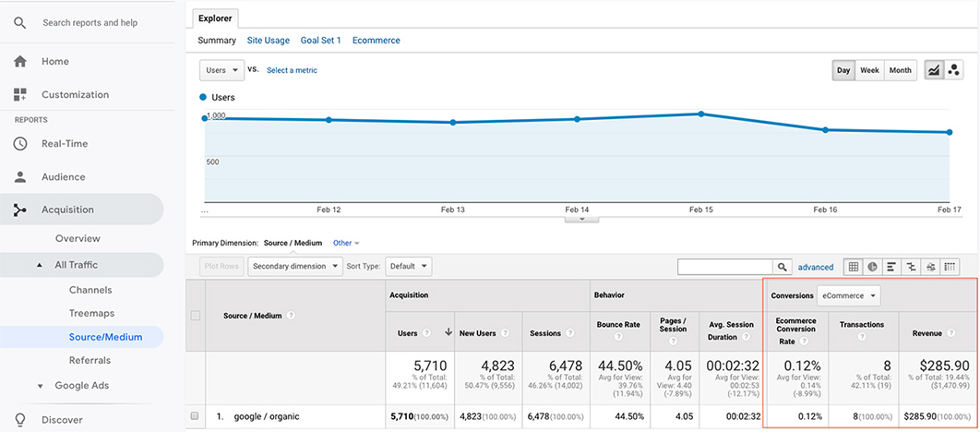980x432 pixels.
Task: Switch to motion chart icon
Action: pyautogui.click(x=954, y=70)
